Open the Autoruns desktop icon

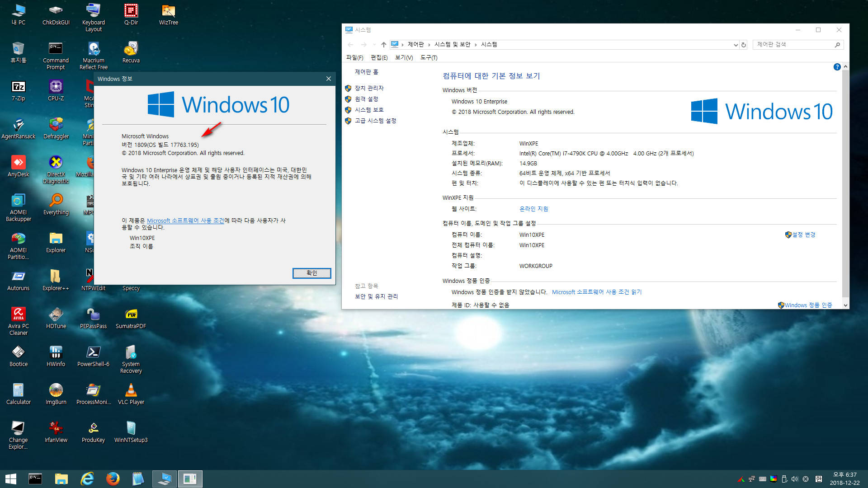[x=18, y=280]
